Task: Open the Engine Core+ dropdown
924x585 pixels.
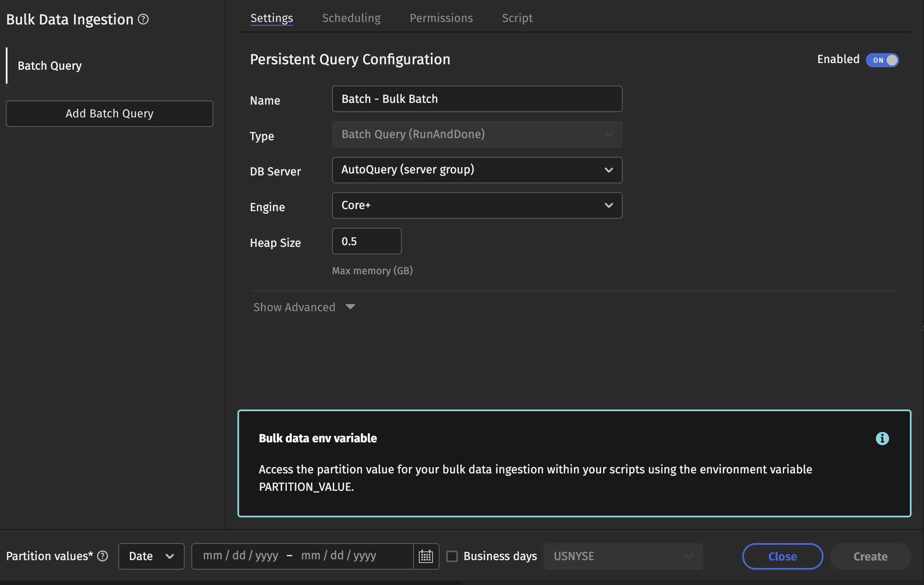Action: coord(477,205)
